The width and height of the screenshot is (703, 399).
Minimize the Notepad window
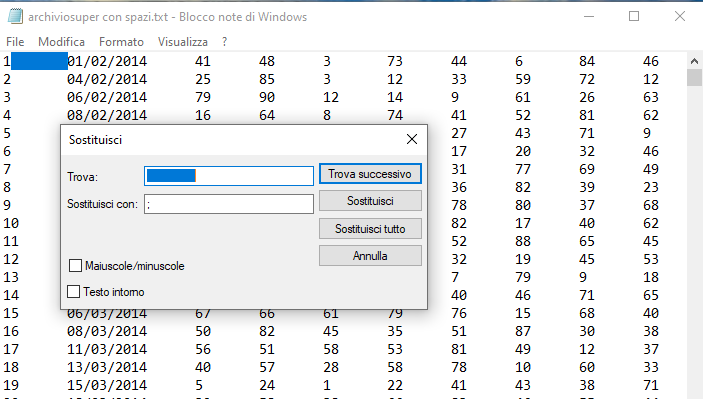coord(589,17)
